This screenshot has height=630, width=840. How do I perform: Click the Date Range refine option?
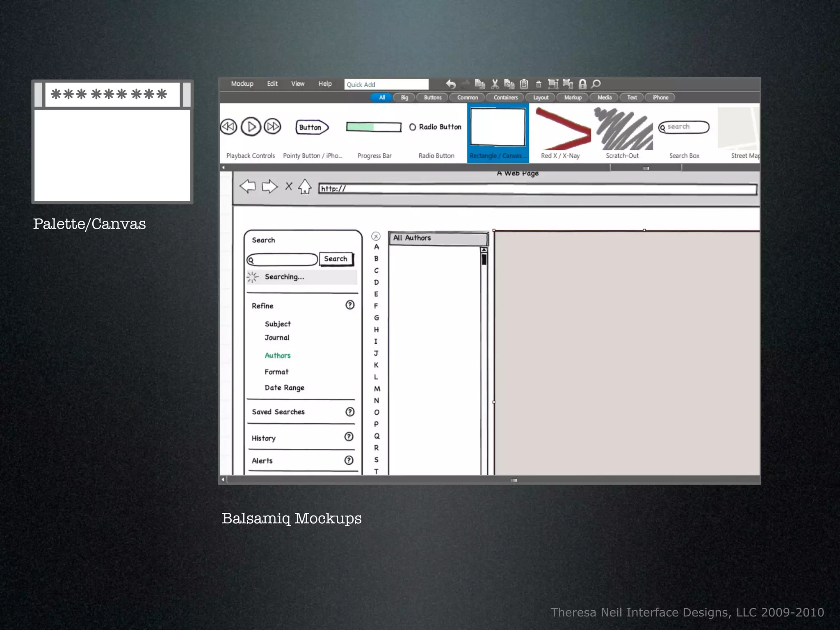point(285,388)
